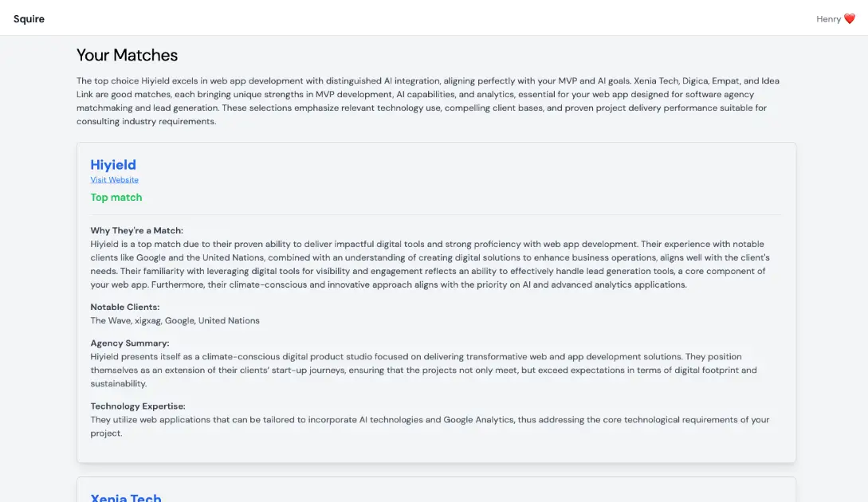Click the Hiyield agency summary paragraph
Viewport: 868px width, 502px height.
point(423,370)
